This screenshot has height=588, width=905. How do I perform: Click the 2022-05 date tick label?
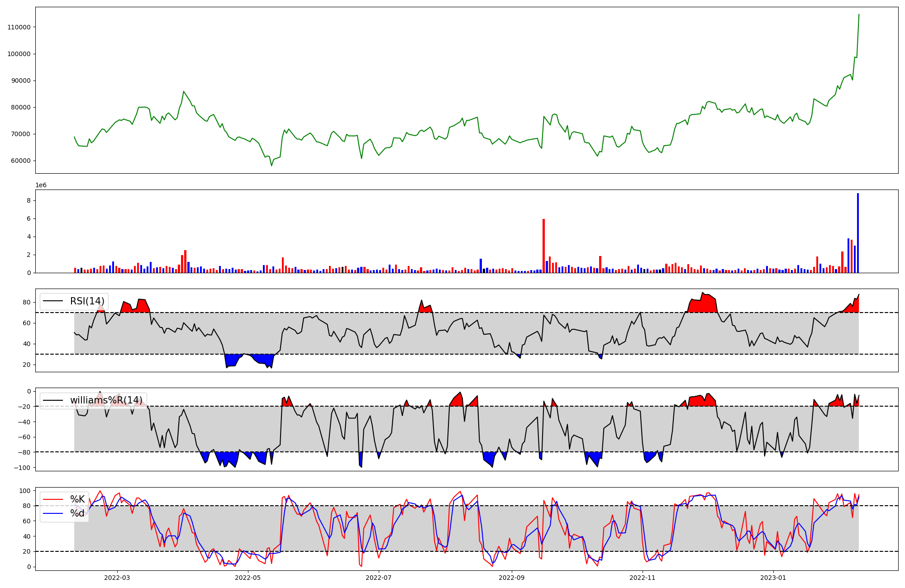pyautogui.click(x=248, y=578)
